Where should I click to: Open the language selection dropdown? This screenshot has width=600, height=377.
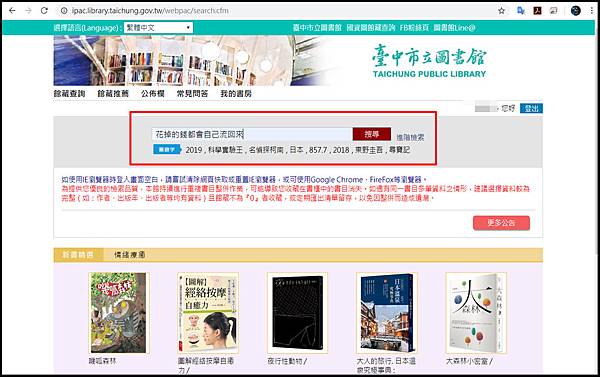pos(158,28)
